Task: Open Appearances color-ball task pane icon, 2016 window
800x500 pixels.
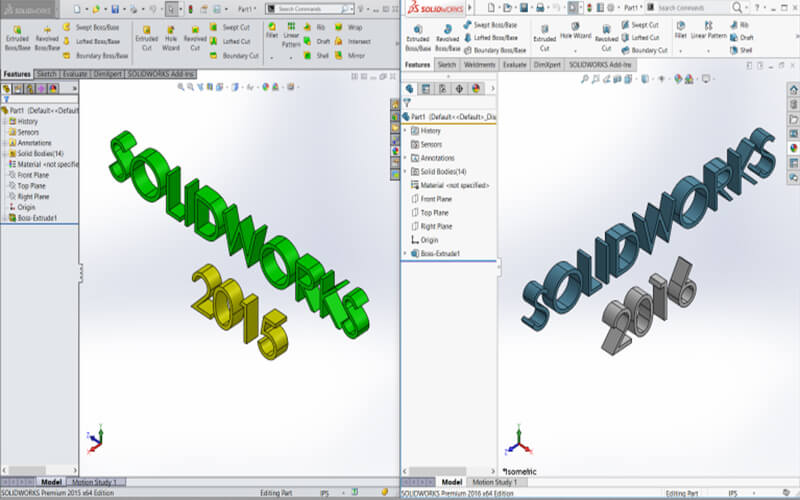Action: (x=793, y=148)
